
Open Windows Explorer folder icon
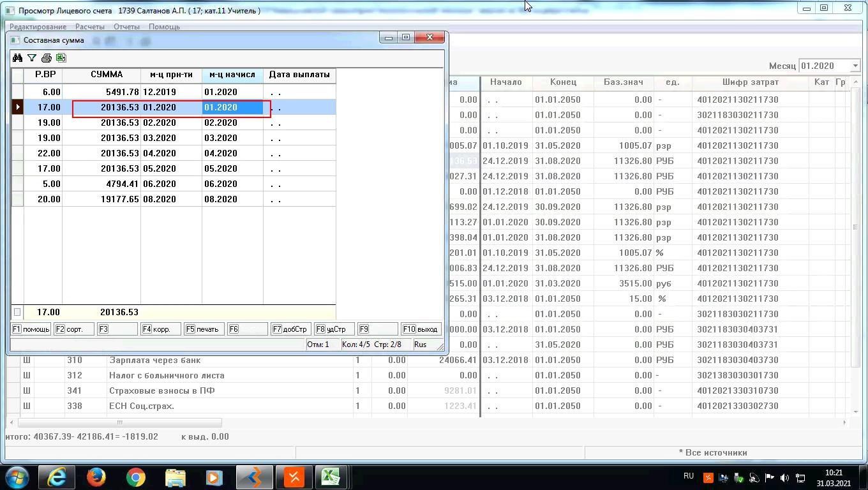(x=175, y=477)
